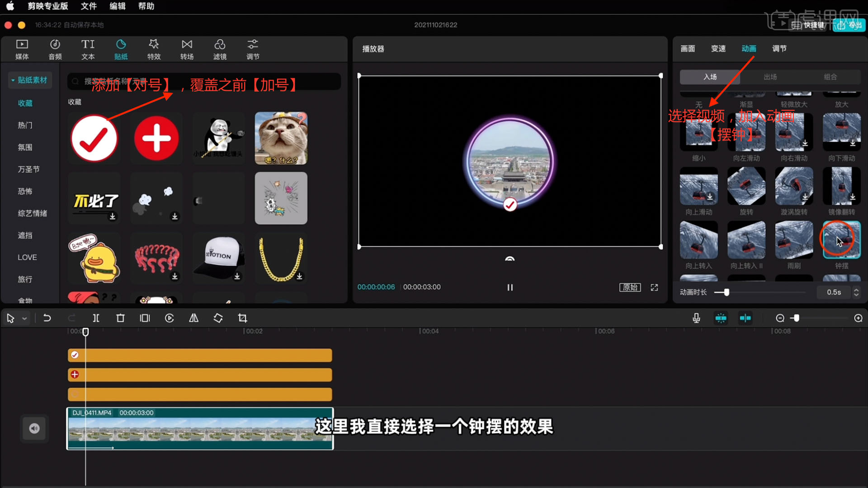Open the 特效 effects panel

point(154,49)
